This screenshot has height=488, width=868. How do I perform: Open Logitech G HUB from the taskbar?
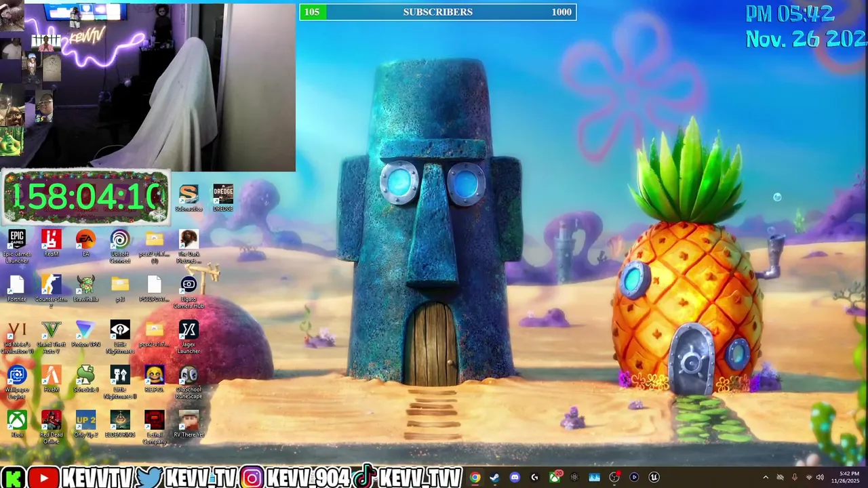pyautogui.click(x=534, y=477)
